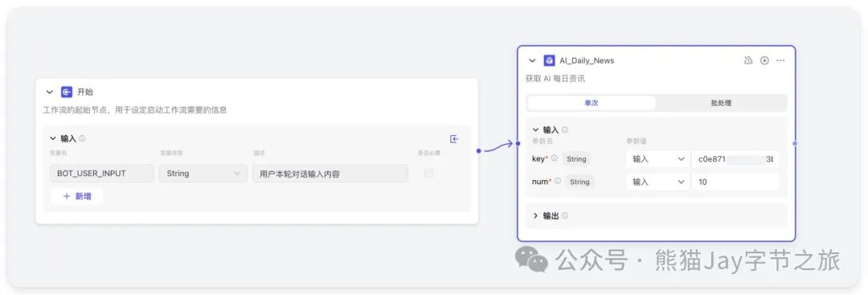868x295 pixels.
Task: Open the String variable type dropdown
Action: point(203,174)
